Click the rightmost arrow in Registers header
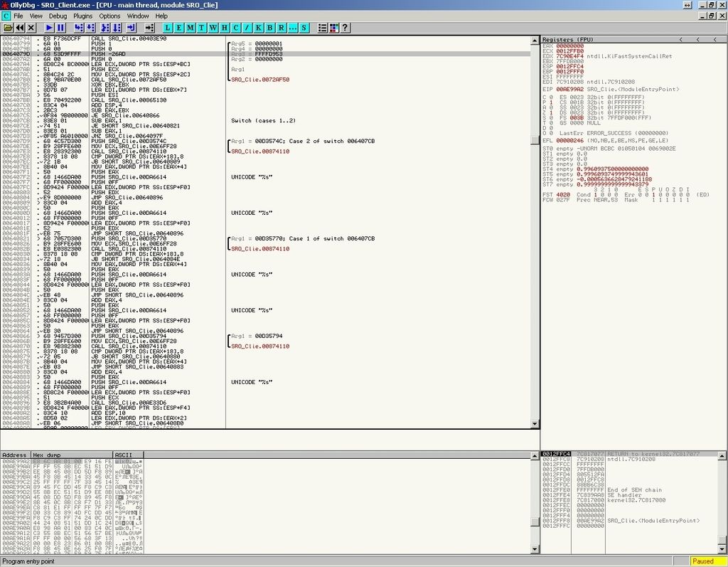This screenshot has width=728, height=567. (x=714, y=39)
